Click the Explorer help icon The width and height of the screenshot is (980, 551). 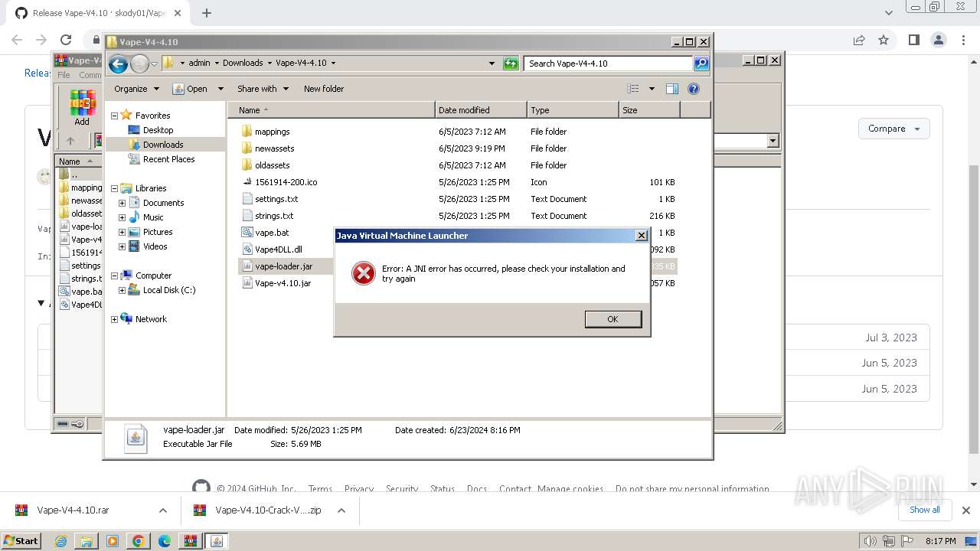pyautogui.click(x=694, y=89)
